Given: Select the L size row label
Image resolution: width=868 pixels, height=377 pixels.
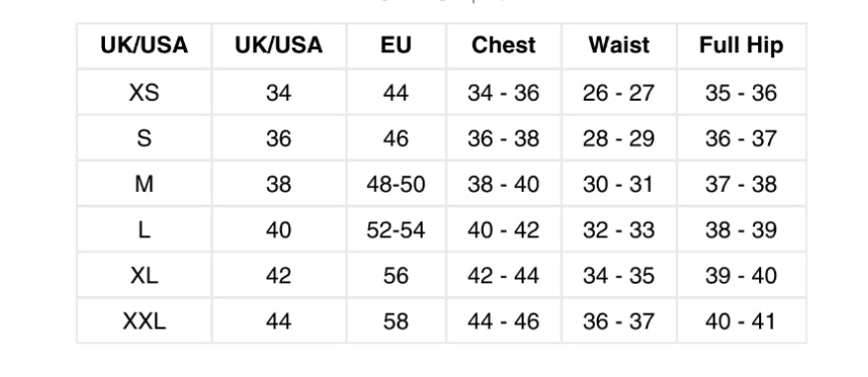Looking at the screenshot, I should coord(144,230).
